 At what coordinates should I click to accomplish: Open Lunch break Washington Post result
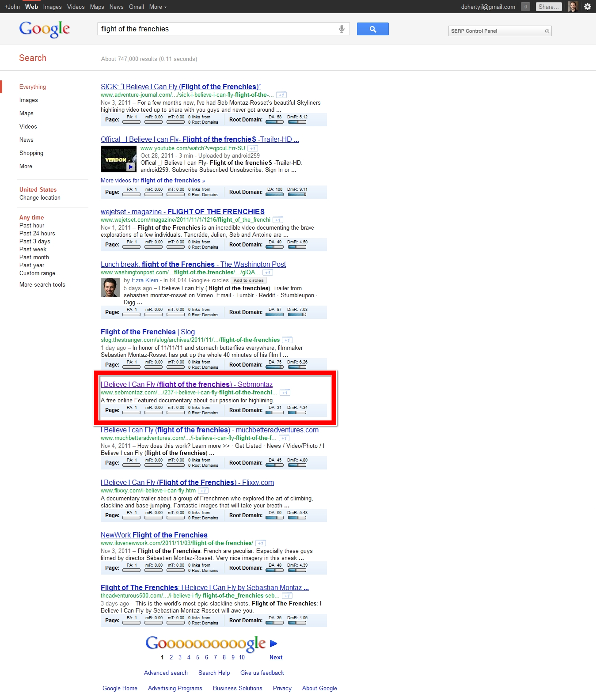pyautogui.click(x=193, y=265)
